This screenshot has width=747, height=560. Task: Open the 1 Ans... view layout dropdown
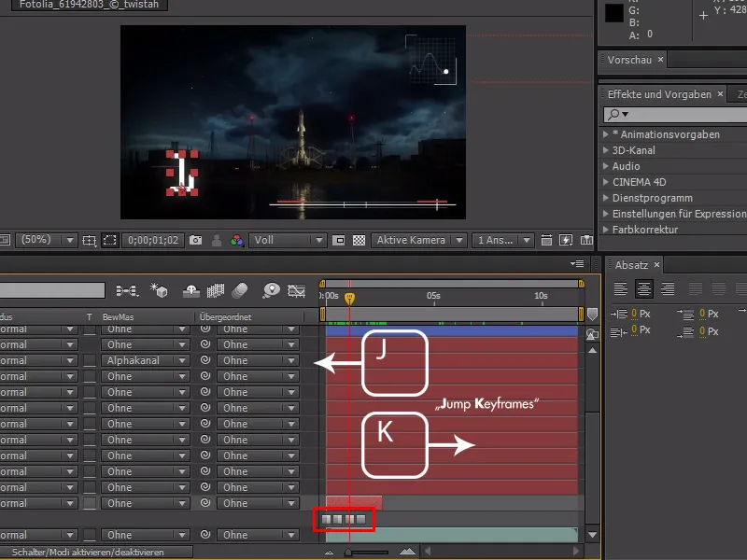point(503,240)
